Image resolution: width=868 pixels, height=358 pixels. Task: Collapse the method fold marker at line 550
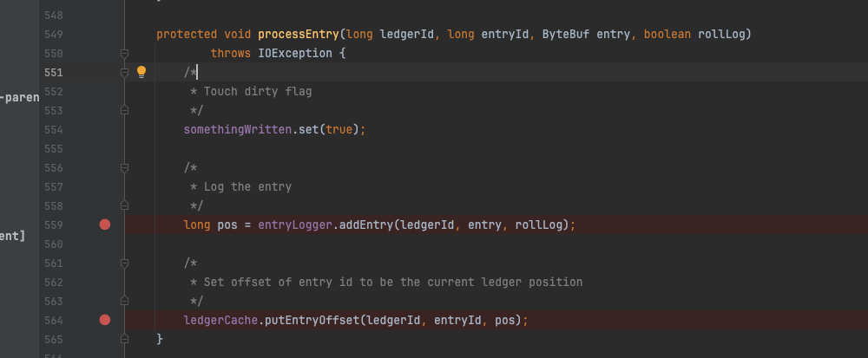(x=124, y=53)
